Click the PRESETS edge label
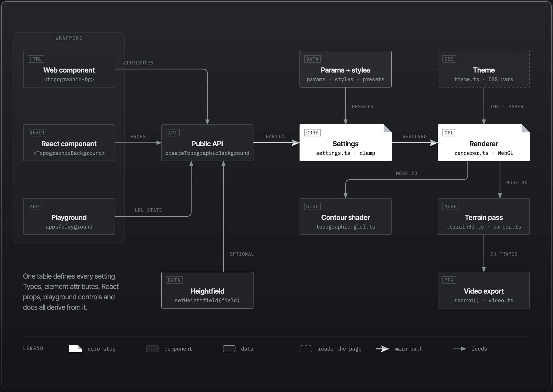Image resolution: width=553 pixels, height=392 pixels. pos(363,106)
